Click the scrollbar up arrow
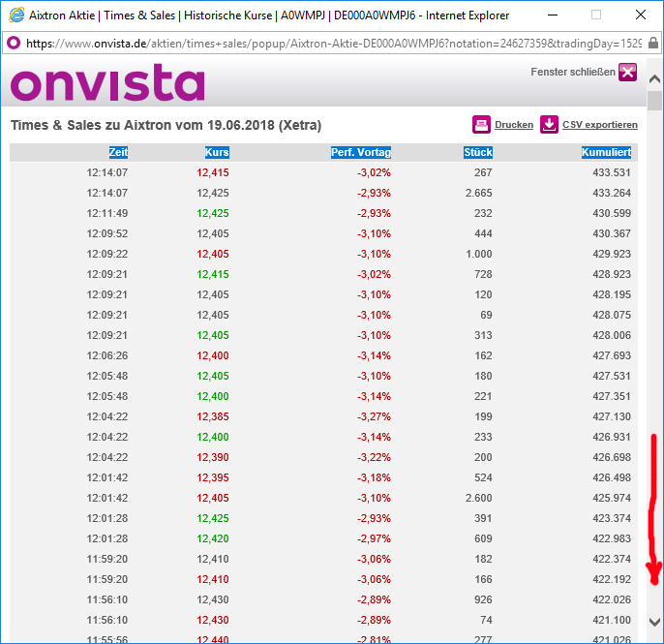The image size is (664, 644). click(x=654, y=78)
